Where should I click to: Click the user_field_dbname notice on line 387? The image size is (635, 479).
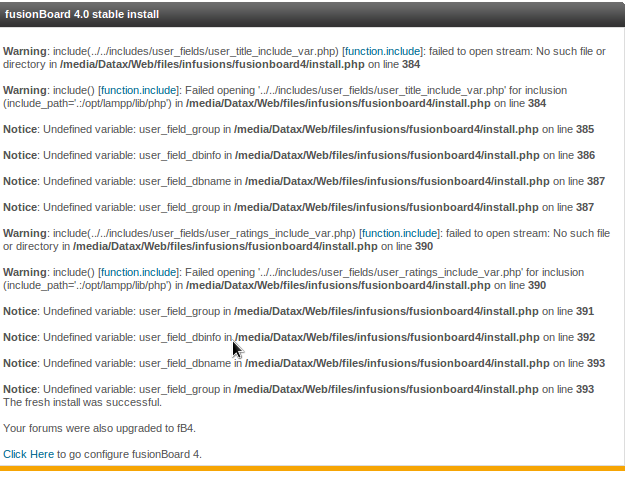pyautogui.click(x=304, y=181)
